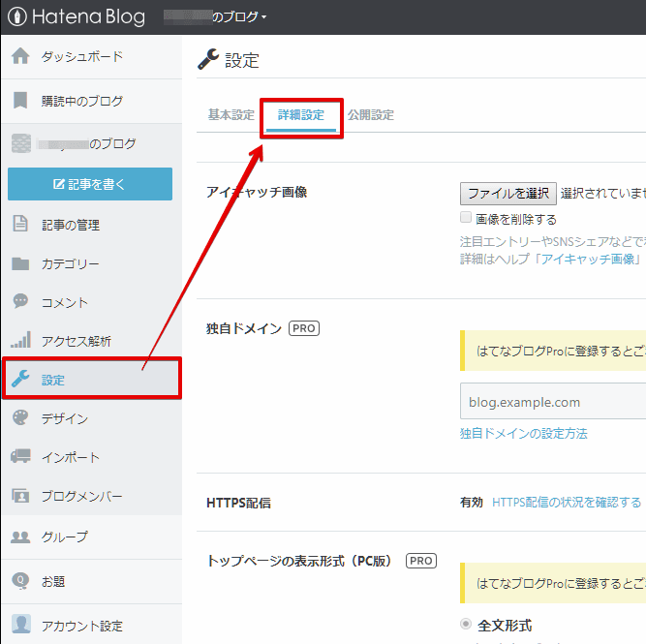Click the アクセス解析 bar chart icon
Viewport: 646px width, 644px height.
click(20, 341)
